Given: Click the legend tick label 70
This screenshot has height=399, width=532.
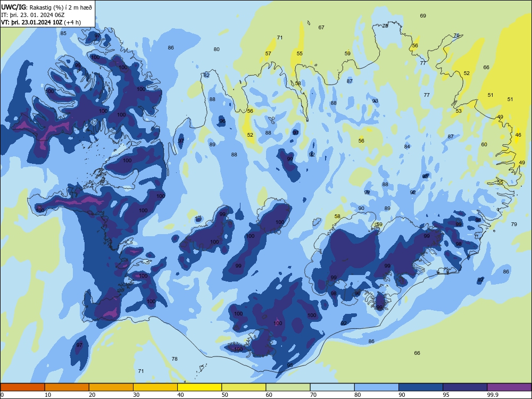Looking at the screenshot, I should pyautogui.click(x=313, y=395).
